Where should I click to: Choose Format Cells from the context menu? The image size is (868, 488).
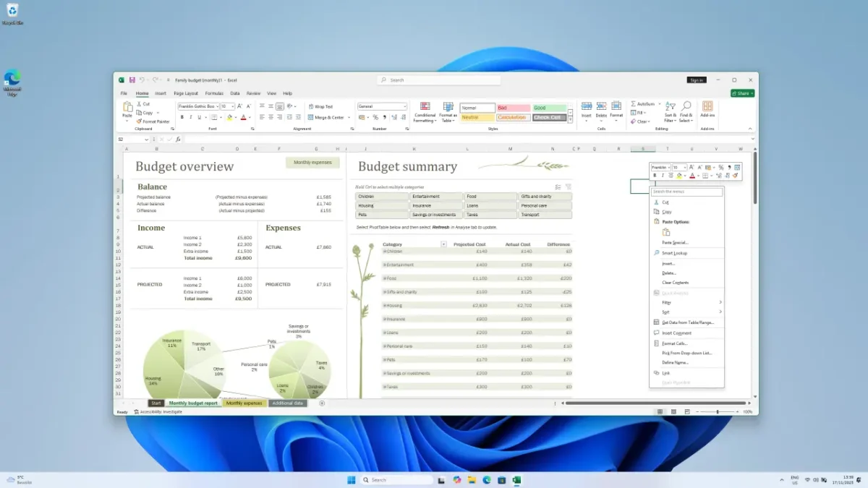pos(674,343)
